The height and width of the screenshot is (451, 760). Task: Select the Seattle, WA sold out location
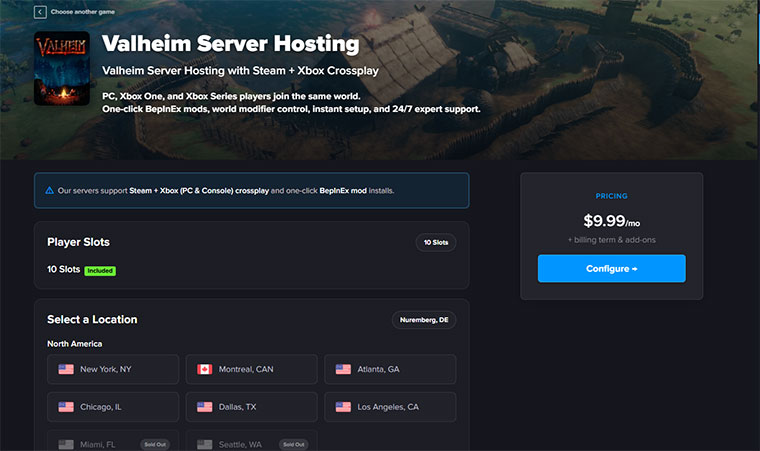coord(252,441)
